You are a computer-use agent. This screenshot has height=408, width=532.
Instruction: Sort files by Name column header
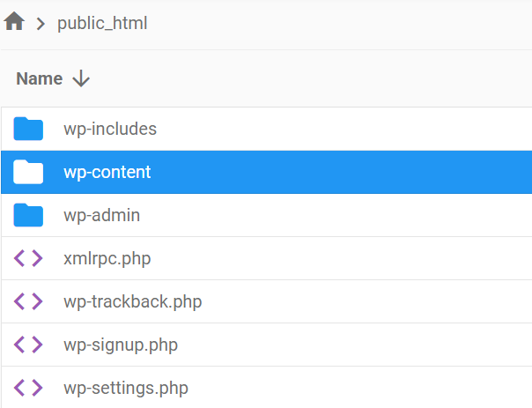[40, 78]
